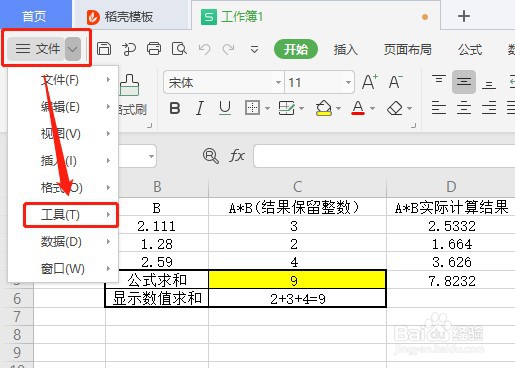Open font group dialog launcher corner
515x368 pixels.
coord(413,125)
